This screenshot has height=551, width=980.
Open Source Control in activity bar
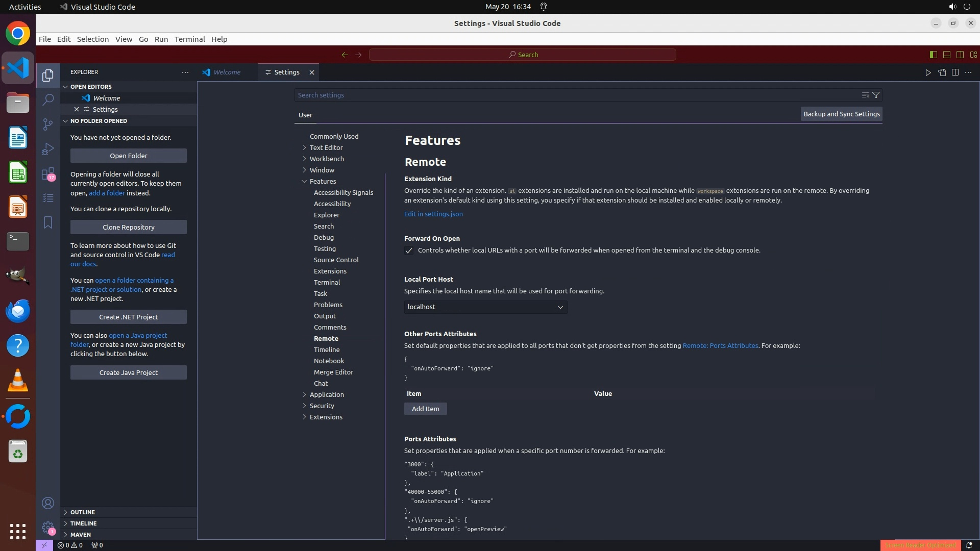48,124
